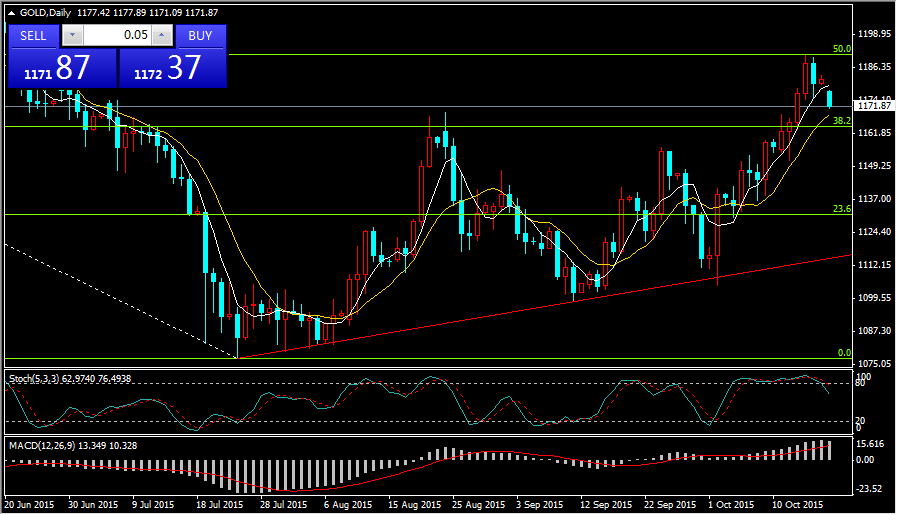
Task: Click the 20 Jun 2015 date label
Action: click(30, 505)
